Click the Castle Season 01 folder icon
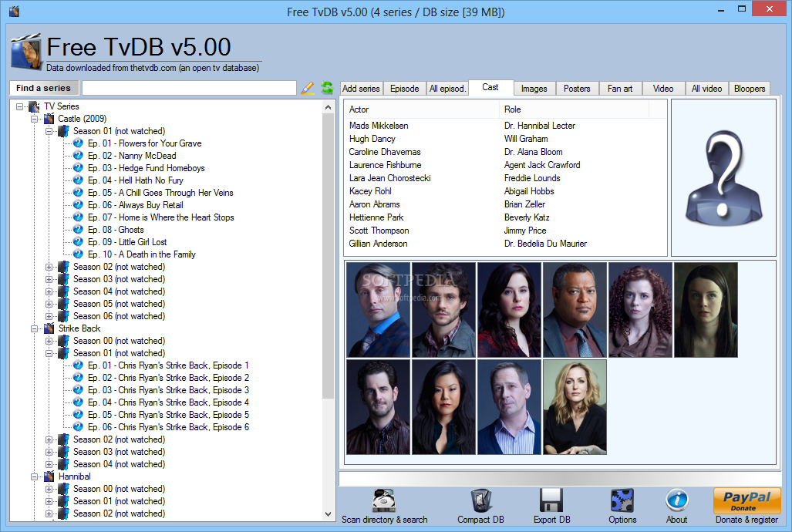The image size is (792, 532). [x=64, y=131]
